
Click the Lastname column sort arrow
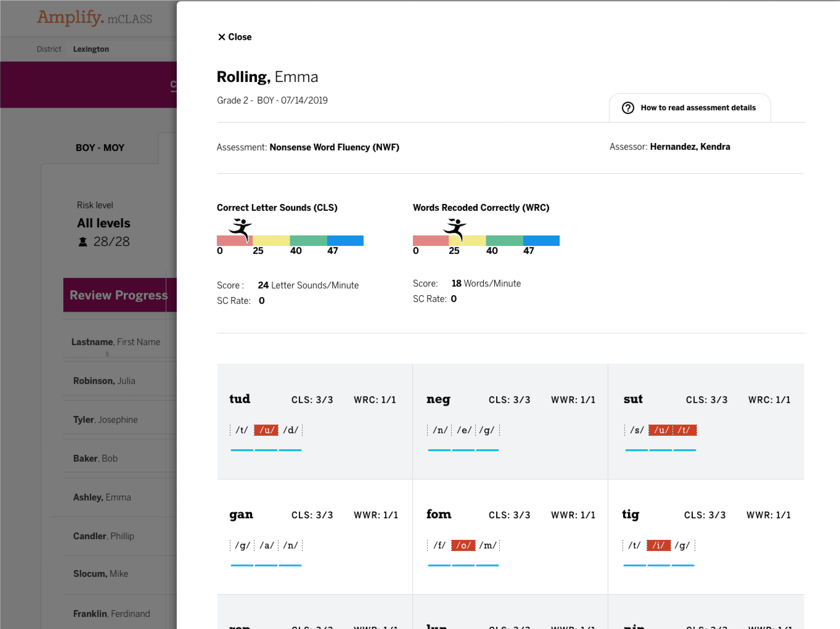107,354
